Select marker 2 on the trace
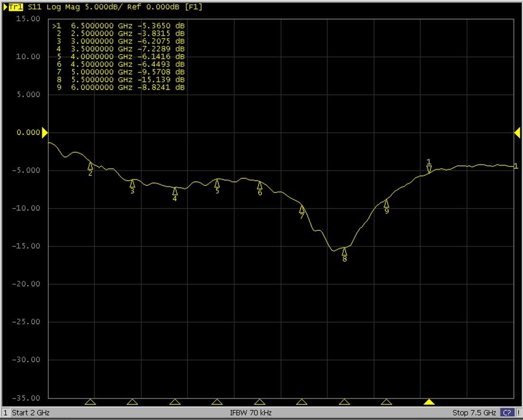523x420 pixels. click(90, 166)
